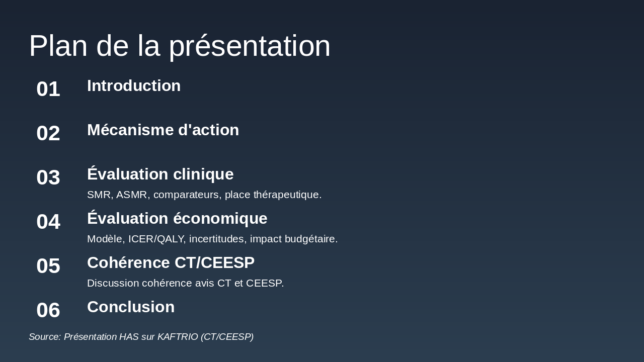This screenshot has height=362, width=644.
Task: Jump to the "Évaluation économique" heading
Action: click(x=177, y=219)
